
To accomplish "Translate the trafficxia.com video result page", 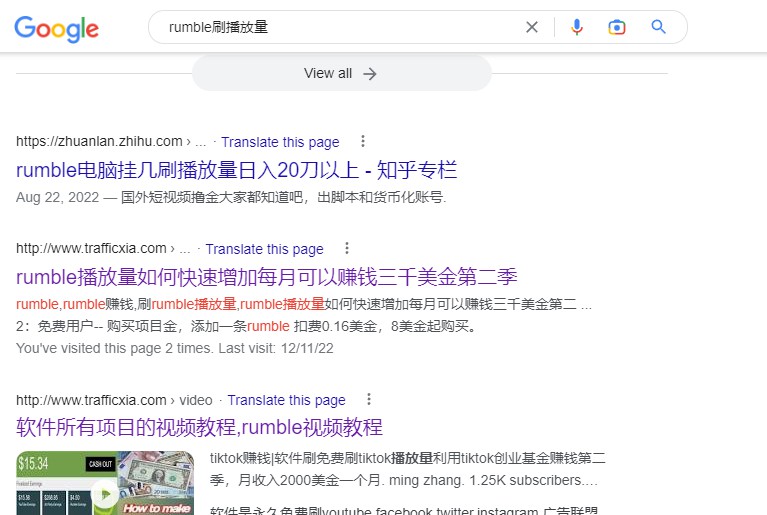I will pyautogui.click(x=287, y=400).
